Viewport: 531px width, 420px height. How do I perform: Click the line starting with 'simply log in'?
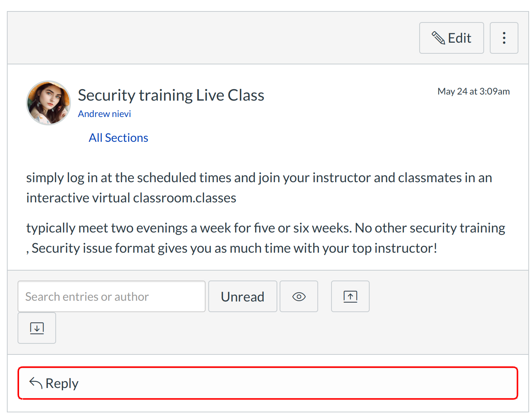coord(259,178)
